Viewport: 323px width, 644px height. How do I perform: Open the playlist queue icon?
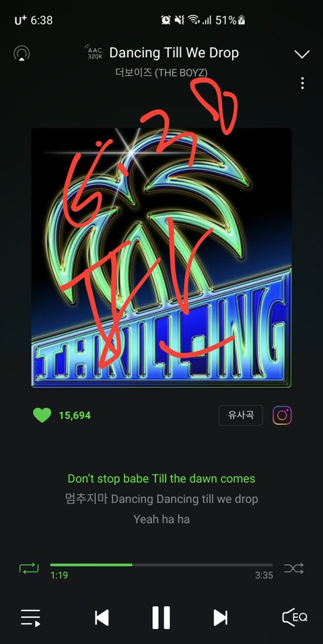pos(31,617)
